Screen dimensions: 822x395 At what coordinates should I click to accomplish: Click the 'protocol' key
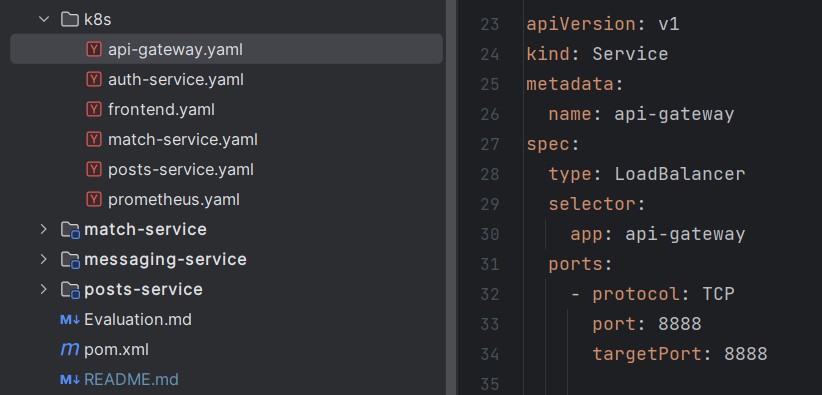tap(636, 294)
